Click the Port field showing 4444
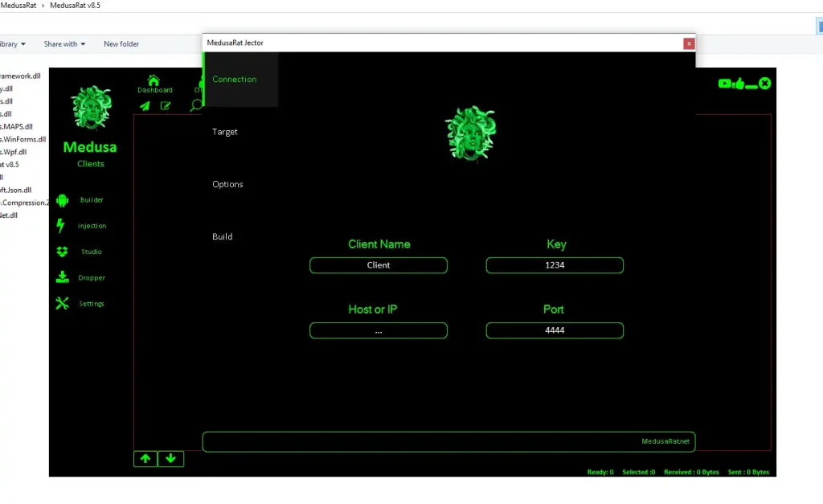Viewport: 823px width, 504px height. [555, 330]
